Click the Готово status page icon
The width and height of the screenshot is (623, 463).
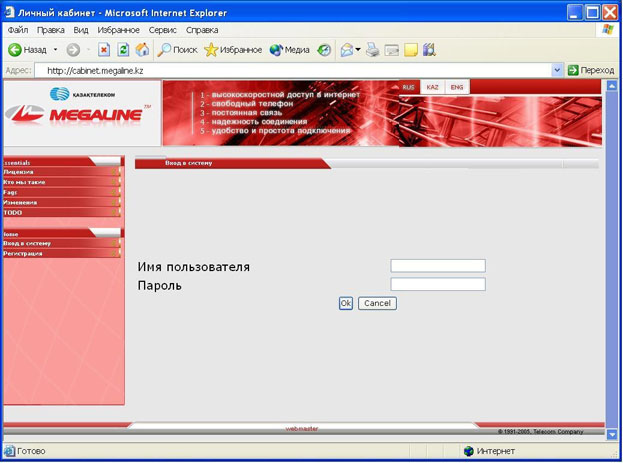click(9, 451)
